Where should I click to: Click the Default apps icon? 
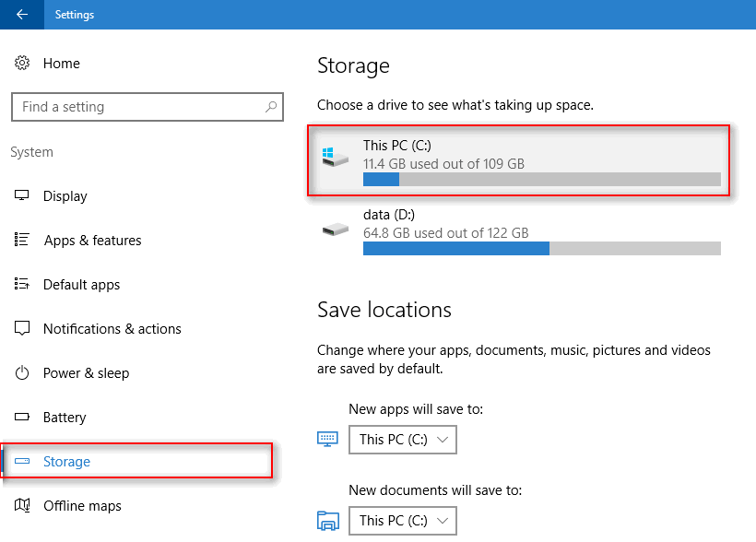click(x=22, y=284)
